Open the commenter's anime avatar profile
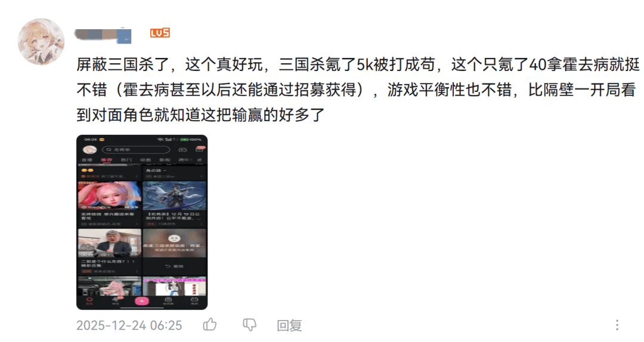Image resolution: width=644 pixels, height=342 pixels. coord(41,41)
